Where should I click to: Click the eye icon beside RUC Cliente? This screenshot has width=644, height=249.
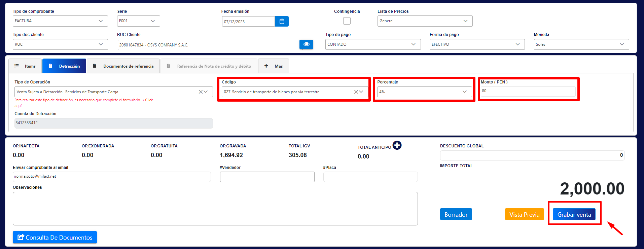click(x=306, y=44)
